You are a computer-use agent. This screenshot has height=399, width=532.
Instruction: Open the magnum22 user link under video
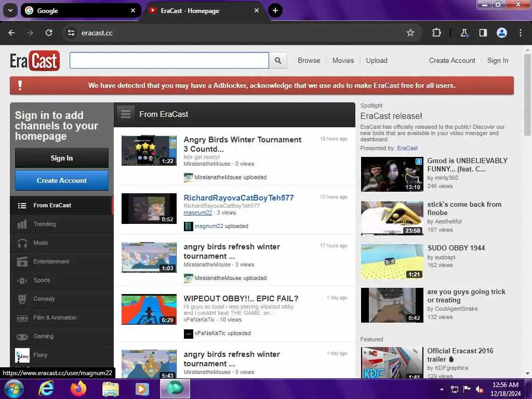(198, 212)
